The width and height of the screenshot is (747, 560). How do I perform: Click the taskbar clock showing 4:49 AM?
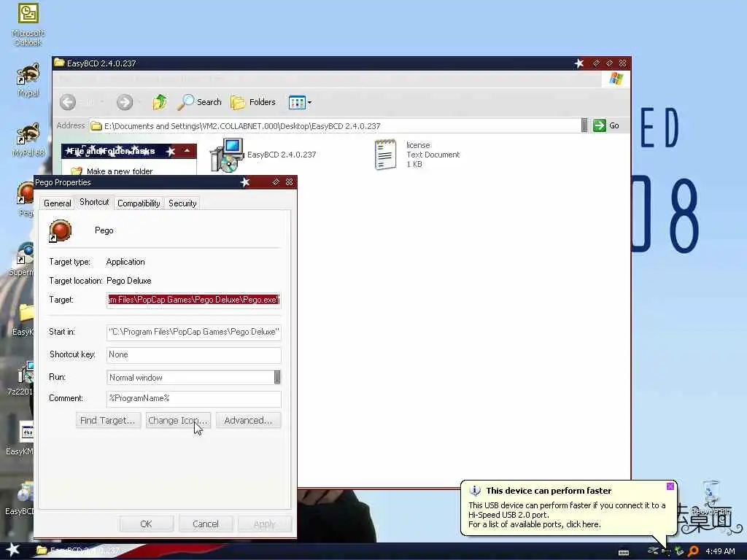point(720,551)
